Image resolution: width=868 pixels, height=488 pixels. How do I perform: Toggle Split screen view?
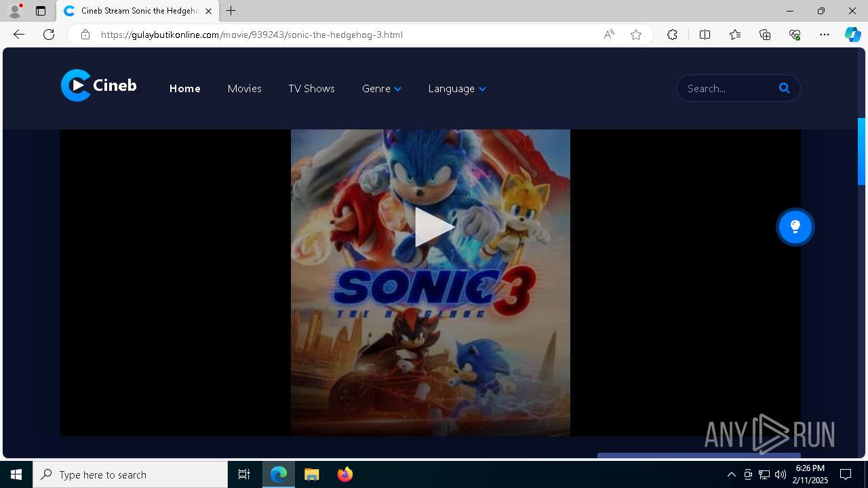(x=705, y=35)
